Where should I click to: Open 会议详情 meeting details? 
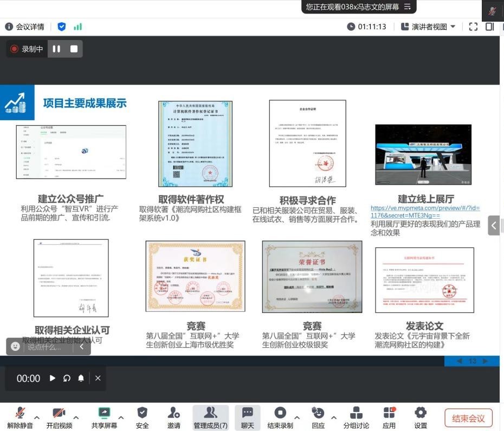tap(25, 27)
